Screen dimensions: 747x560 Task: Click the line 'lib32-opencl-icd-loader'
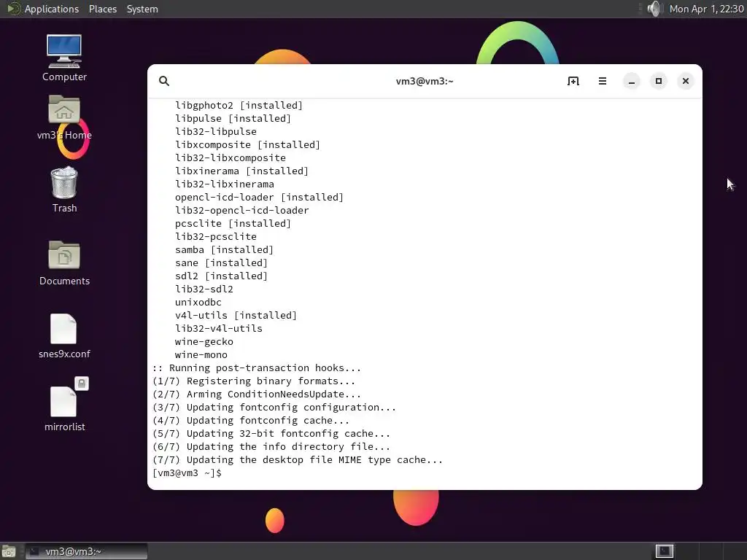(242, 211)
